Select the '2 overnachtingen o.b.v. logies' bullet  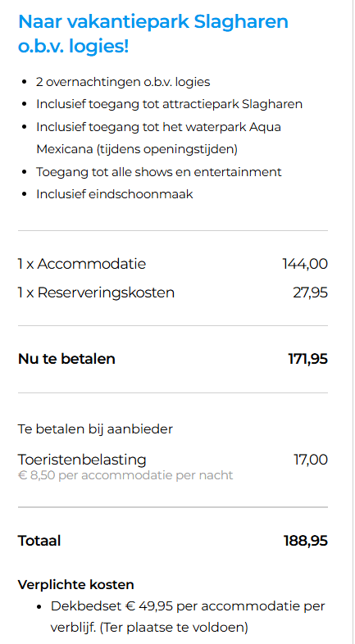click(x=123, y=82)
